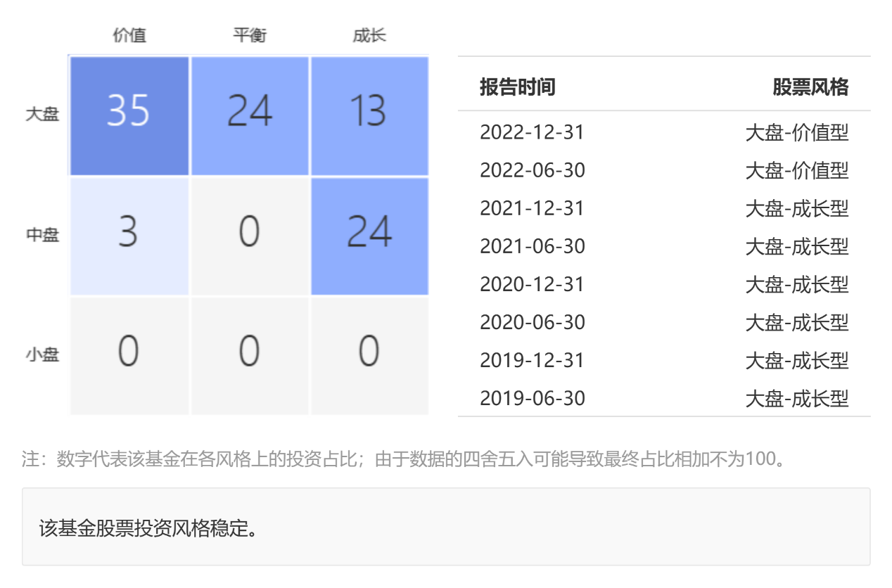Image resolution: width=892 pixels, height=588 pixels.
Task: Click 大盘-价值型 in the 2022-12-31 row
Action: click(797, 132)
